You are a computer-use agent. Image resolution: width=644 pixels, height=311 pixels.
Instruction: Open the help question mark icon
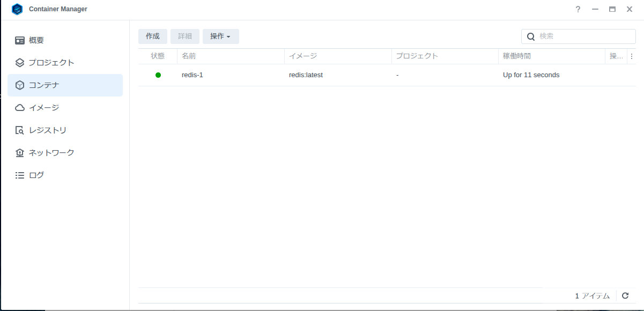(x=578, y=9)
